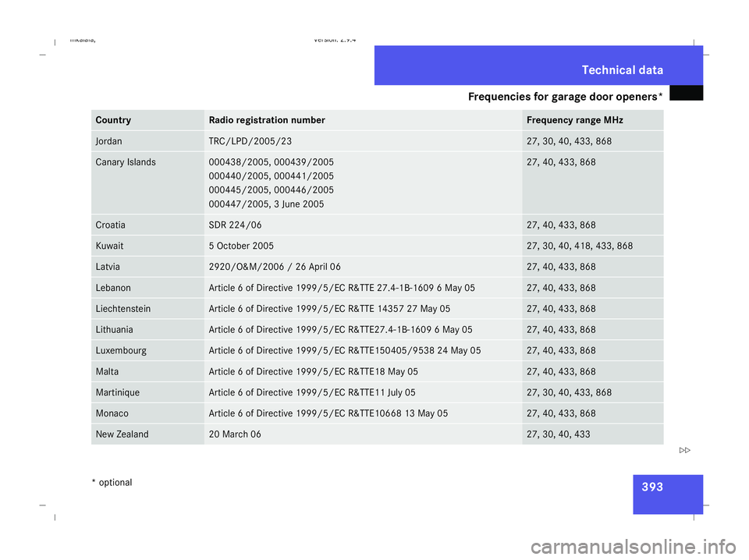Click the Frequency range MHz column header
The width and height of the screenshot is (749, 560).
[593, 120]
